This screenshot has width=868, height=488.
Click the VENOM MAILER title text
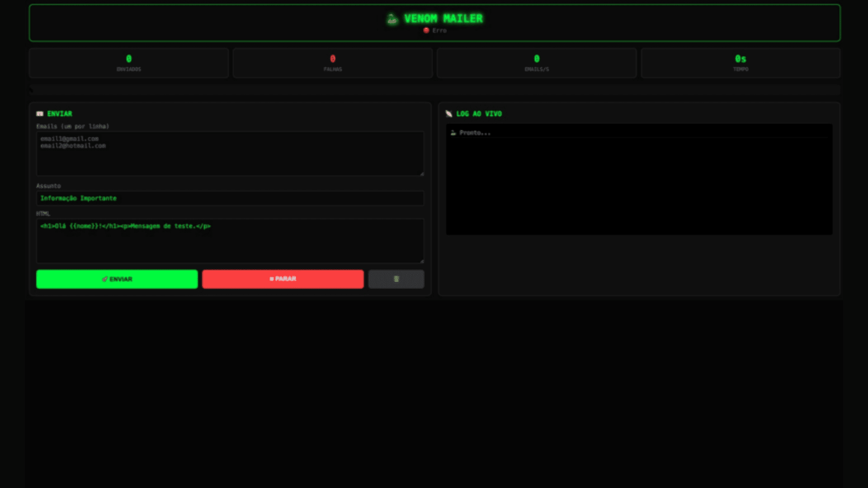tap(443, 19)
